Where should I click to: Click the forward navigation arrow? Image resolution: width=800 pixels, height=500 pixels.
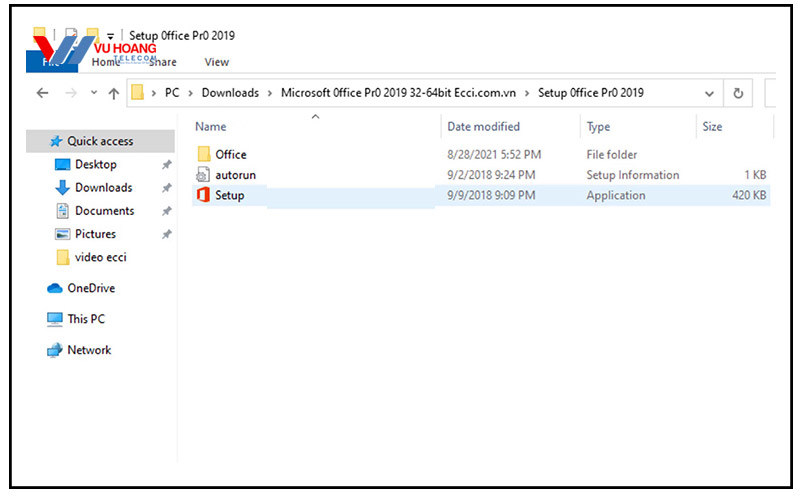tap(71, 93)
